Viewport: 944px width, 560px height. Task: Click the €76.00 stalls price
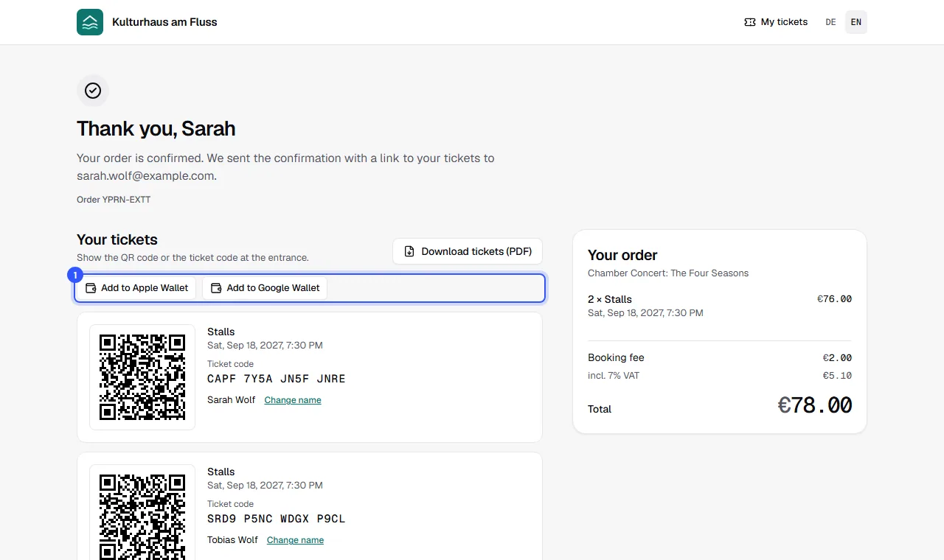click(x=834, y=299)
